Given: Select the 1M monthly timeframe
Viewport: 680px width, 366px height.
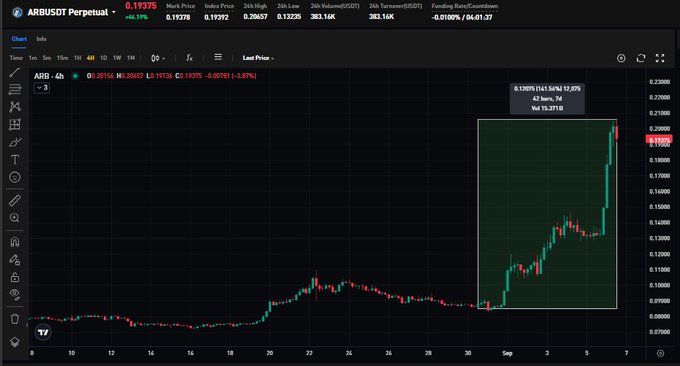Looking at the screenshot, I should click(x=131, y=58).
